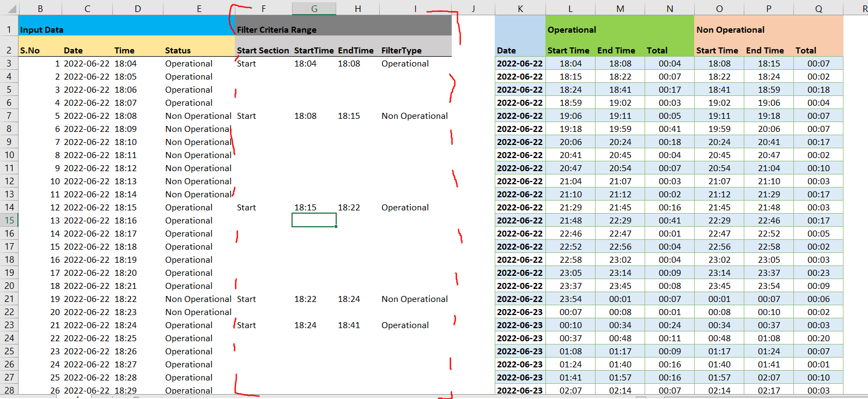Viewport: 868px width, 399px height.
Task: Click Non Operational start time 23:45
Action: pos(719,286)
